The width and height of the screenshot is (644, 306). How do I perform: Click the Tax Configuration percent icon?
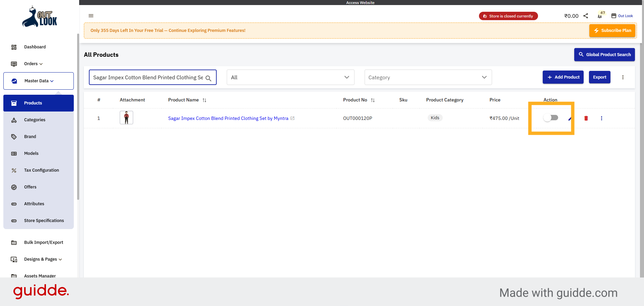click(14, 170)
